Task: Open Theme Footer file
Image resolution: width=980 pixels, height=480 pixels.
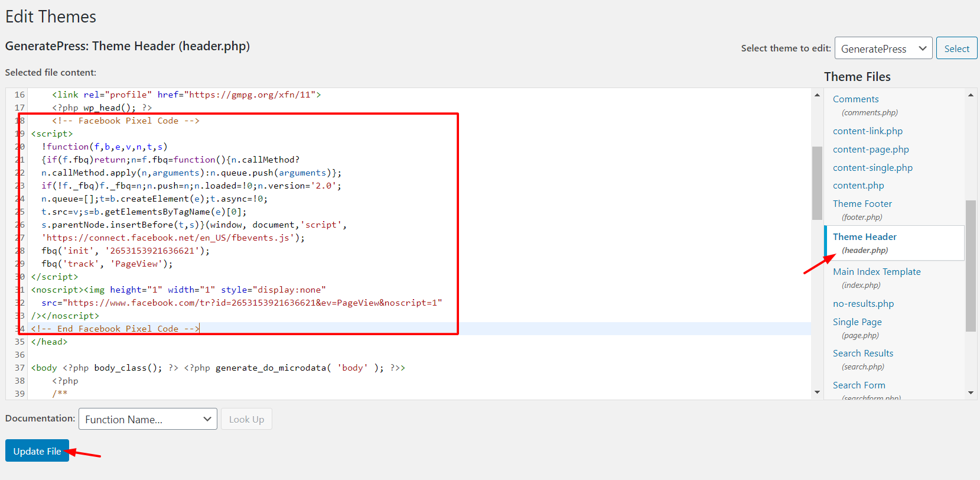Action: [862, 204]
